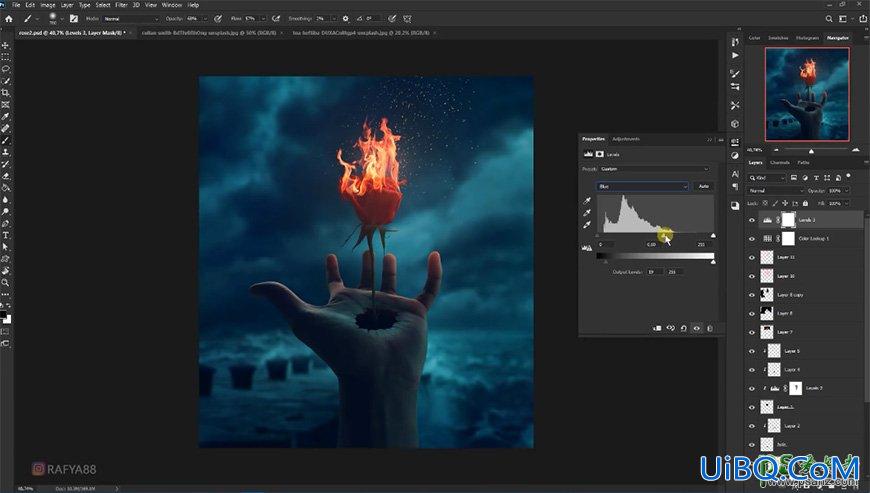Select the Levels 3 layer mask thumbnail

click(788, 220)
